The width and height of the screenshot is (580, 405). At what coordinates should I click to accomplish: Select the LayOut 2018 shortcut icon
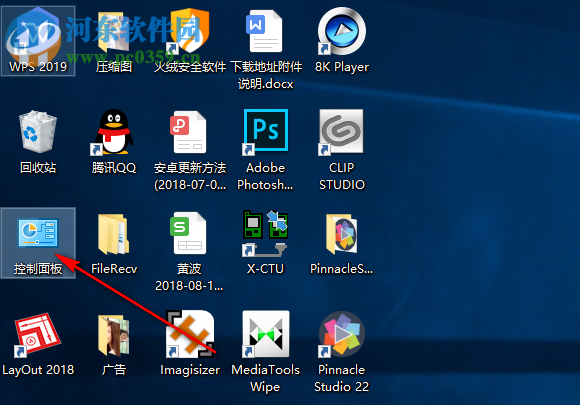click(x=37, y=335)
